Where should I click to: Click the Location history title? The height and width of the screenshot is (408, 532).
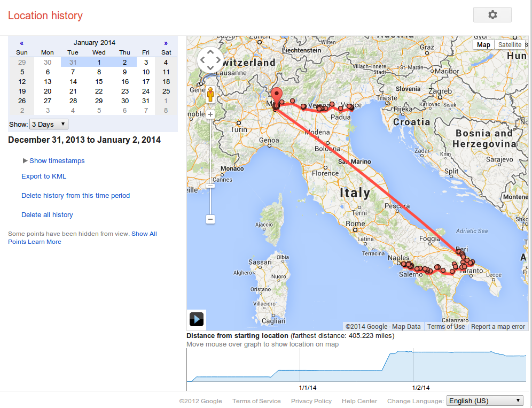point(45,16)
